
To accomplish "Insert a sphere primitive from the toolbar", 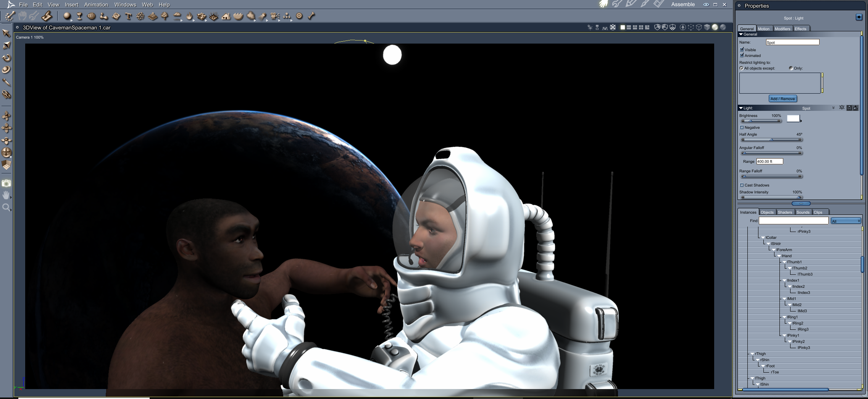I will click(67, 16).
